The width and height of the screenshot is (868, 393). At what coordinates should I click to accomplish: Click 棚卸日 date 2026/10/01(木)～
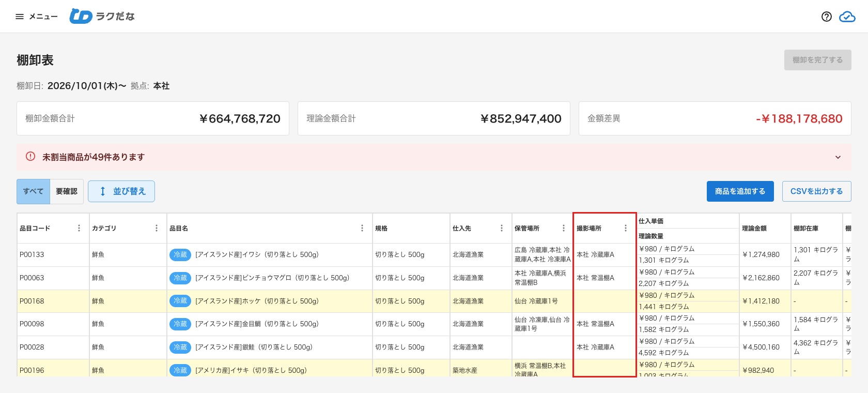tap(87, 86)
